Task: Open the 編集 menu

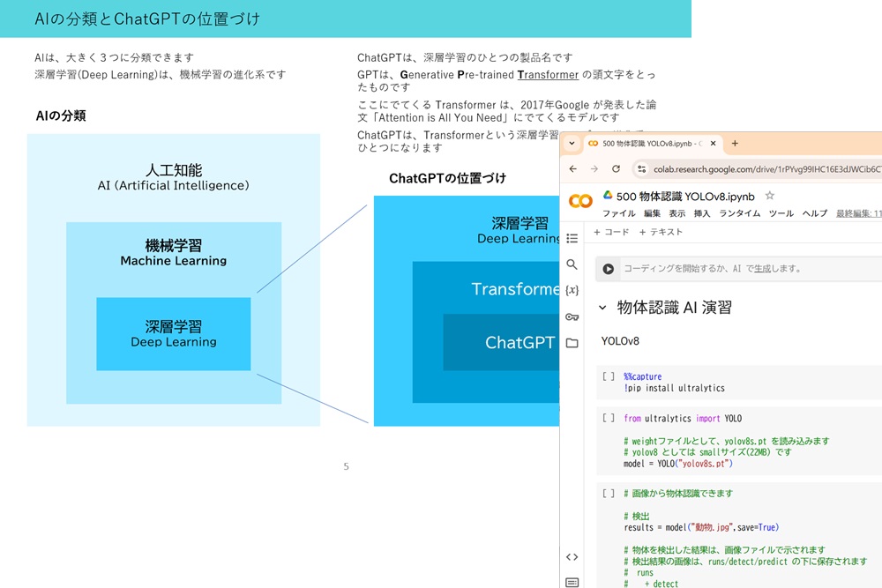Action: pyautogui.click(x=652, y=213)
